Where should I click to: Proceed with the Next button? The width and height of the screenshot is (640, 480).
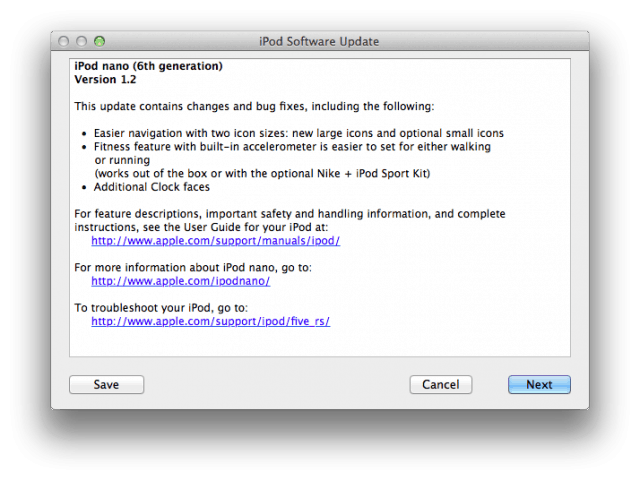pos(539,384)
